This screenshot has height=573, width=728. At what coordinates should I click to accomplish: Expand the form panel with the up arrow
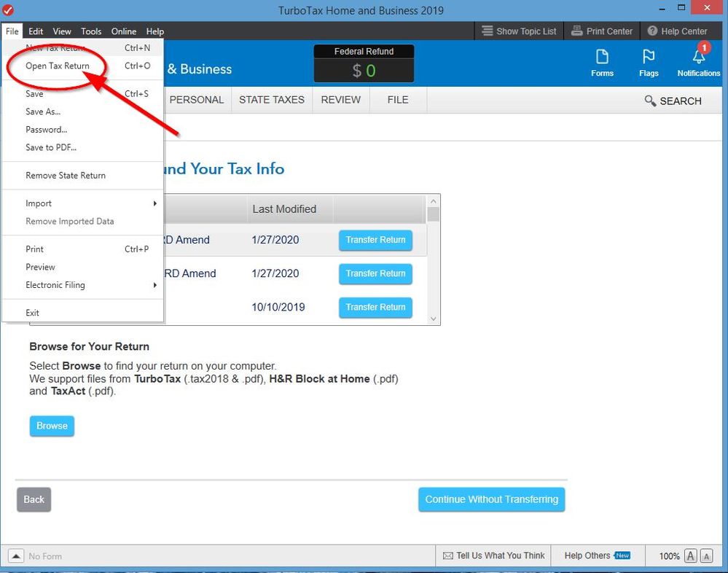[x=16, y=556]
